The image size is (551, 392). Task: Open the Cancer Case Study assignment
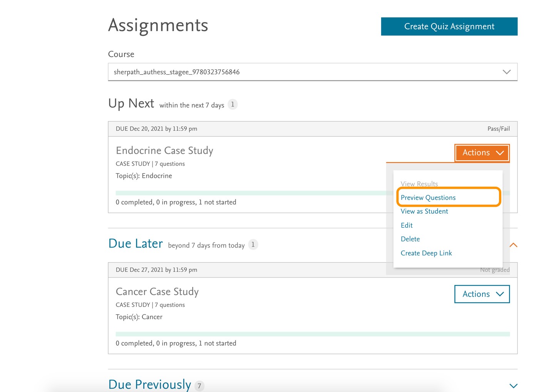tap(157, 291)
